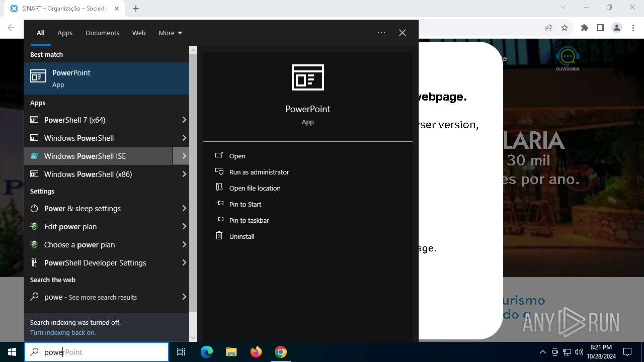Choose Pin to taskbar

tap(249, 220)
